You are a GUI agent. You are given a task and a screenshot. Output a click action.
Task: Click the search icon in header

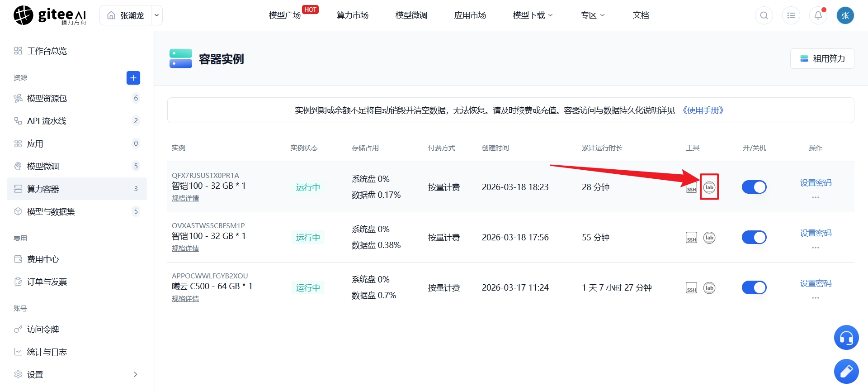coord(764,15)
